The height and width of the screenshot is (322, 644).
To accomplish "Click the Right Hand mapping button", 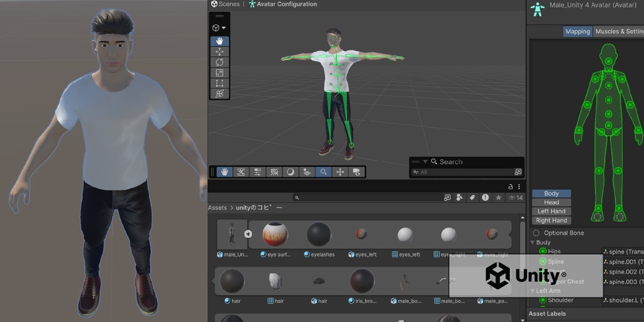I will tap(551, 221).
